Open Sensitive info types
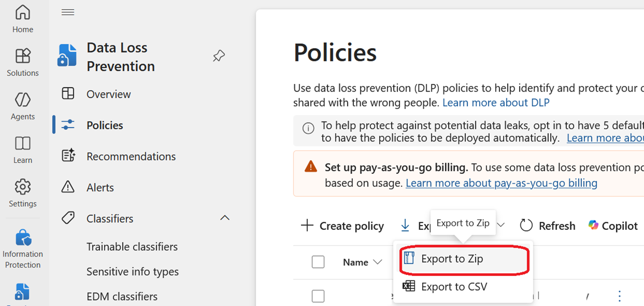The image size is (644, 306). point(132,272)
